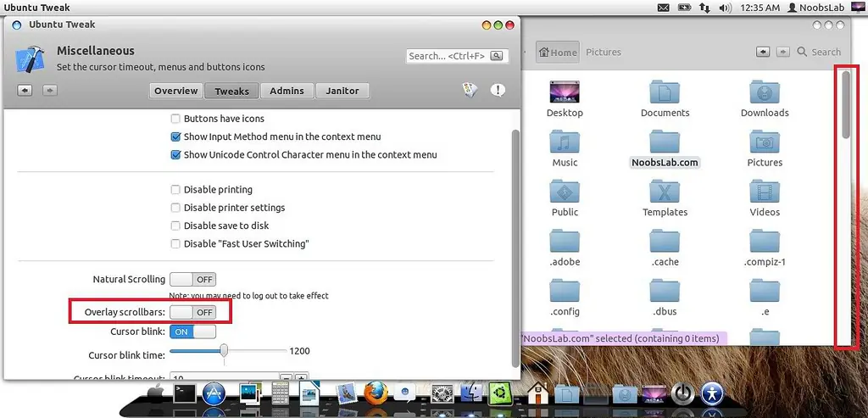The height and width of the screenshot is (418, 868).
Task: Check Disable printing option
Action: coord(175,189)
